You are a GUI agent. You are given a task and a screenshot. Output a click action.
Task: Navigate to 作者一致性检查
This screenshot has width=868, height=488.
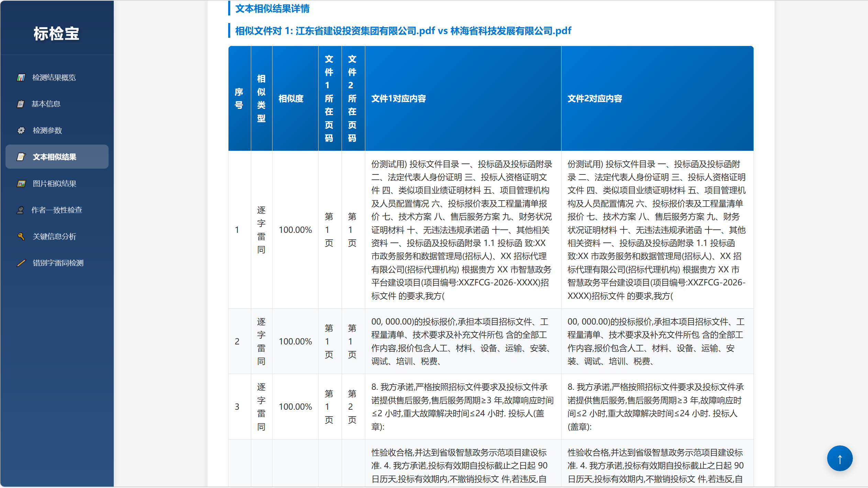pyautogui.click(x=57, y=210)
